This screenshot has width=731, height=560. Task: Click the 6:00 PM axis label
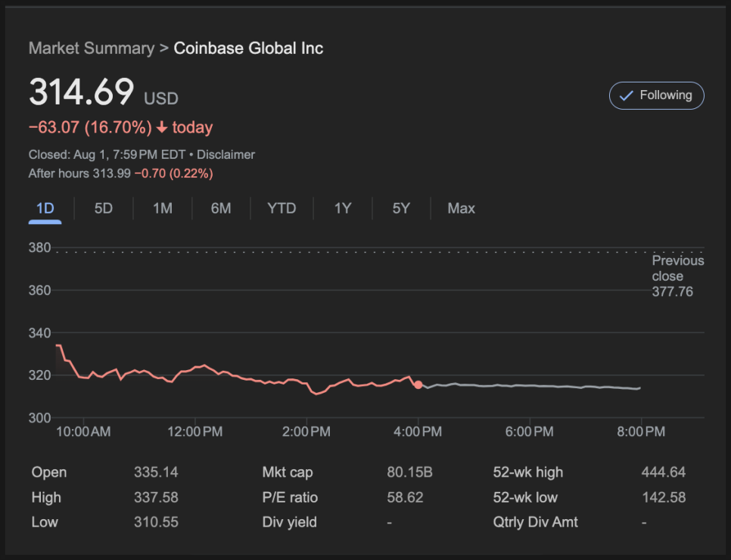(530, 432)
